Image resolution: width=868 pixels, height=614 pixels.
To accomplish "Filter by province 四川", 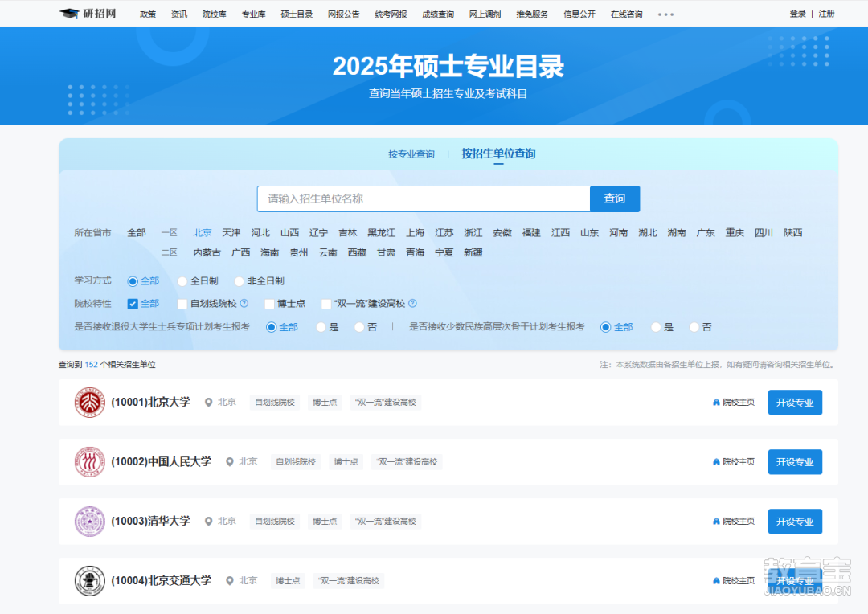I will click(764, 233).
